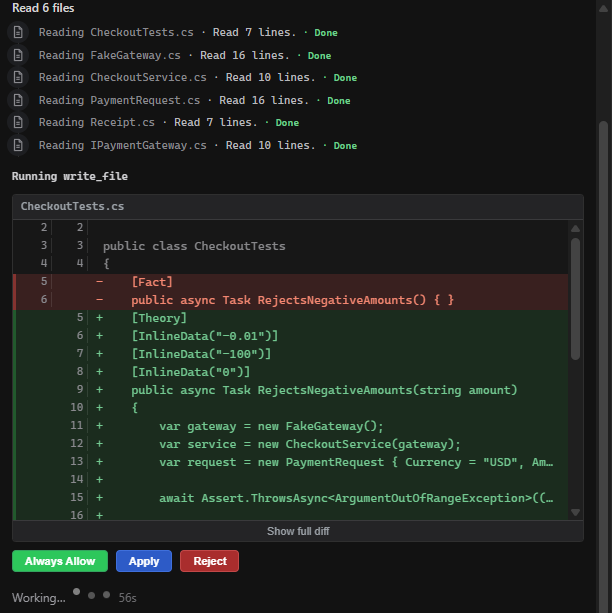Click the var request = new PaymentRequest line
The width and height of the screenshot is (612, 613).
tap(290, 462)
